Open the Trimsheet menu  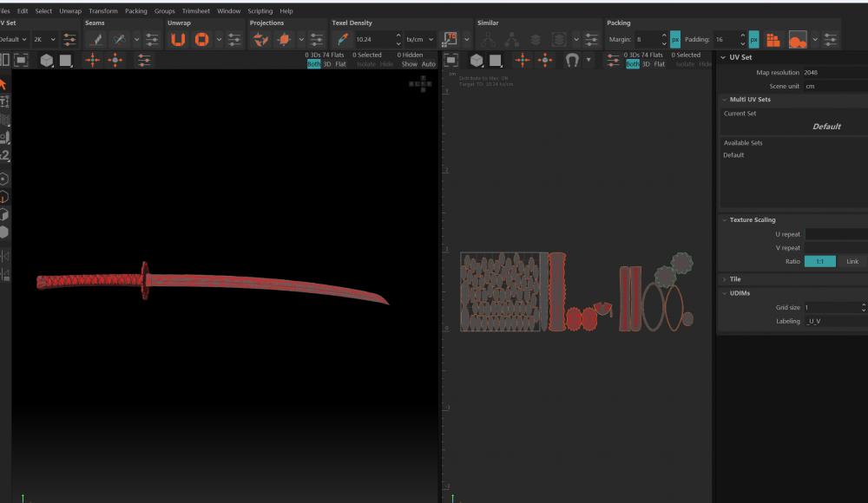tap(195, 11)
